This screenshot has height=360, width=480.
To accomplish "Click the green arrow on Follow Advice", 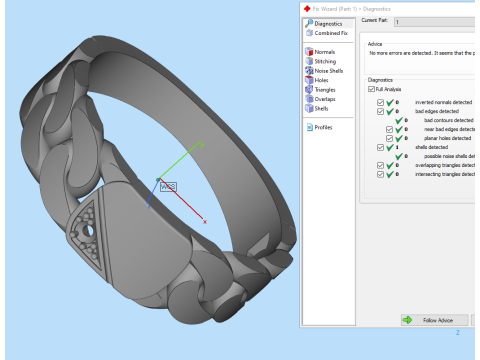I will [407, 320].
